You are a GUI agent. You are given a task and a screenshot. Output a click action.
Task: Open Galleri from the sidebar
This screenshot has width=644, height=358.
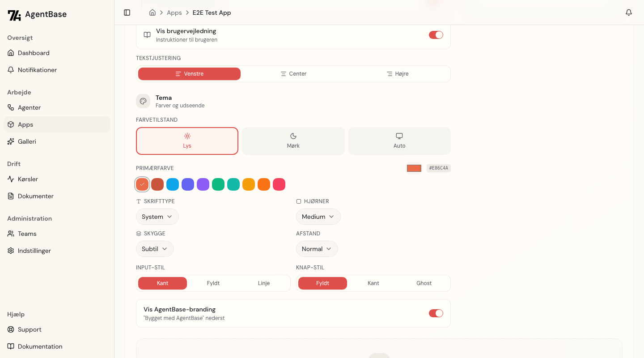coord(27,141)
